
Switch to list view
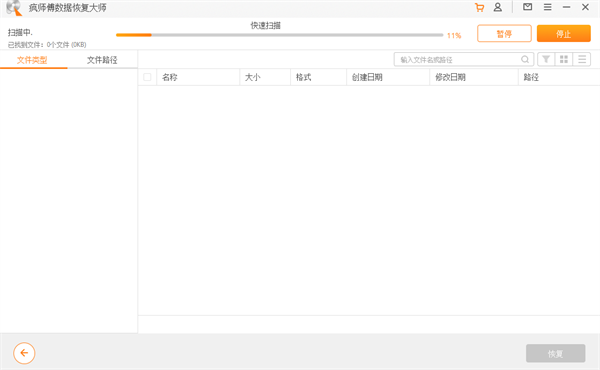pyautogui.click(x=582, y=59)
